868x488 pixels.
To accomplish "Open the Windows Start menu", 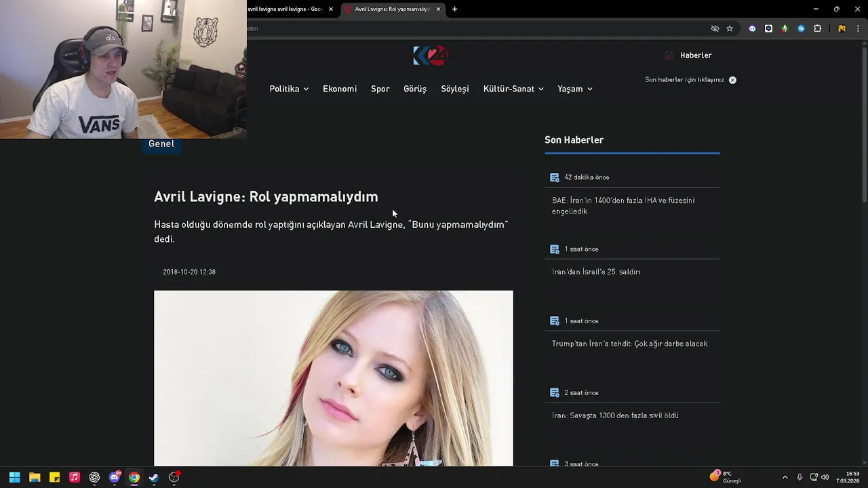I will point(14,477).
